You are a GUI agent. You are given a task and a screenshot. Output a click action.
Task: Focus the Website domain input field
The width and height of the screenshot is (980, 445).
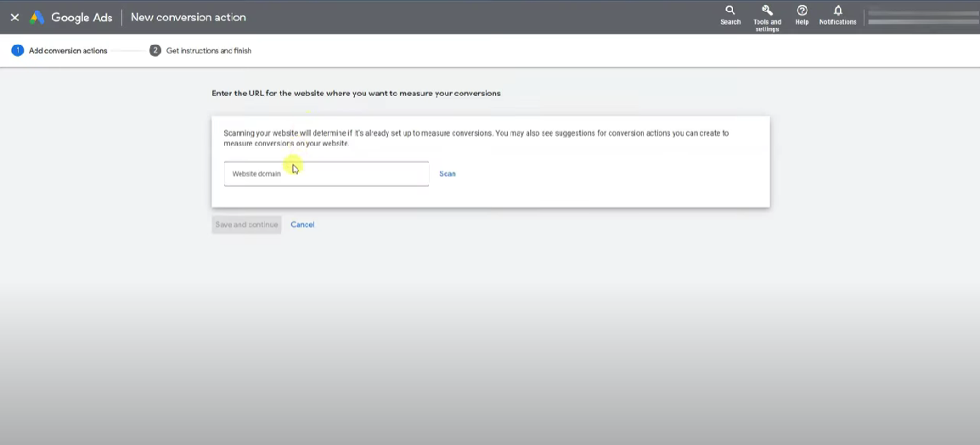click(x=326, y=174)
